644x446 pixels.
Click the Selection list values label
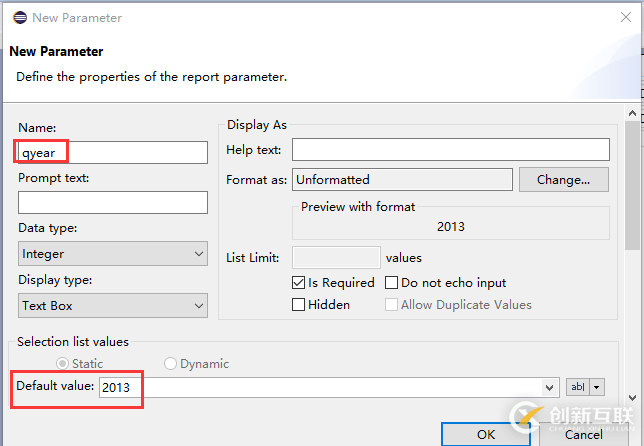[x=73, y=341]
